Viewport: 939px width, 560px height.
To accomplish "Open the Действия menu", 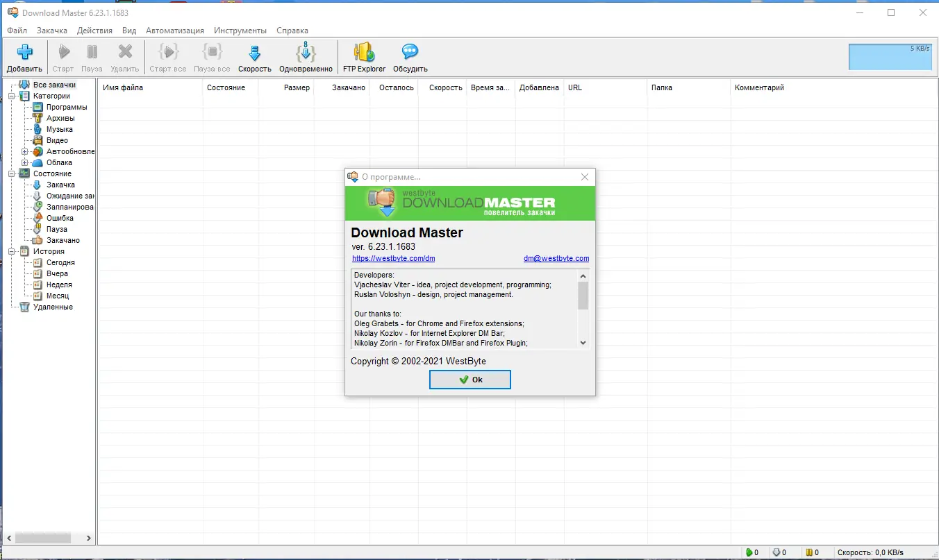I will pos(94,31).
